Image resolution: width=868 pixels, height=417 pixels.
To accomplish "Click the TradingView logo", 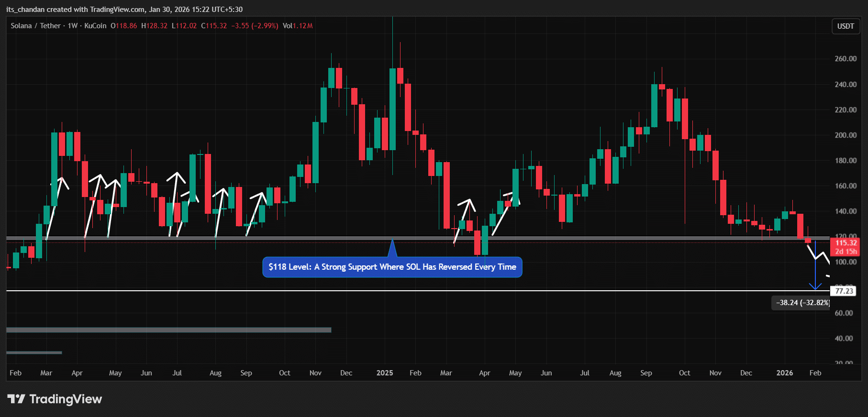I will (x=55, y=399).
